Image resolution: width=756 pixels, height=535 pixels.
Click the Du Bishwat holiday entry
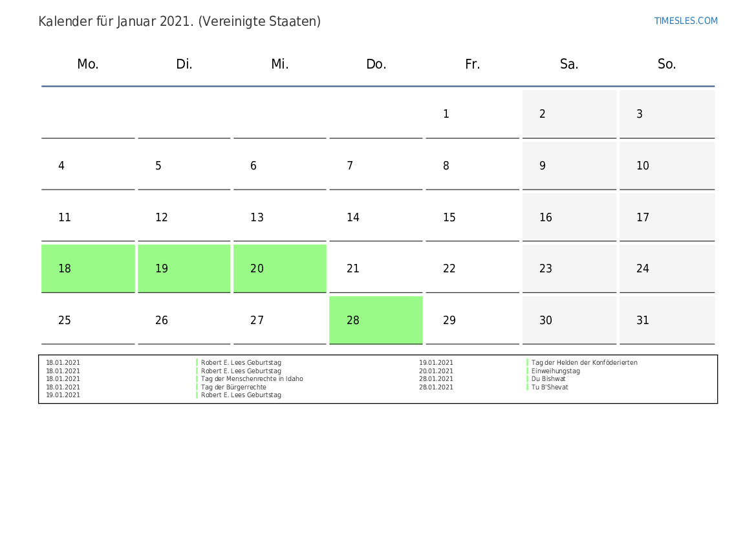coord(548,379)
